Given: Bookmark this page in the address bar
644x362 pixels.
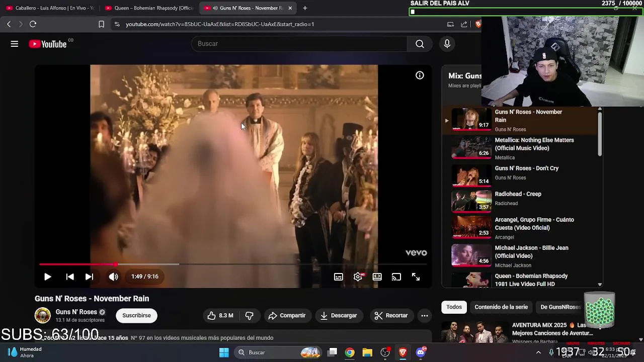Looking at the screenshot, I should pos(101,24).
